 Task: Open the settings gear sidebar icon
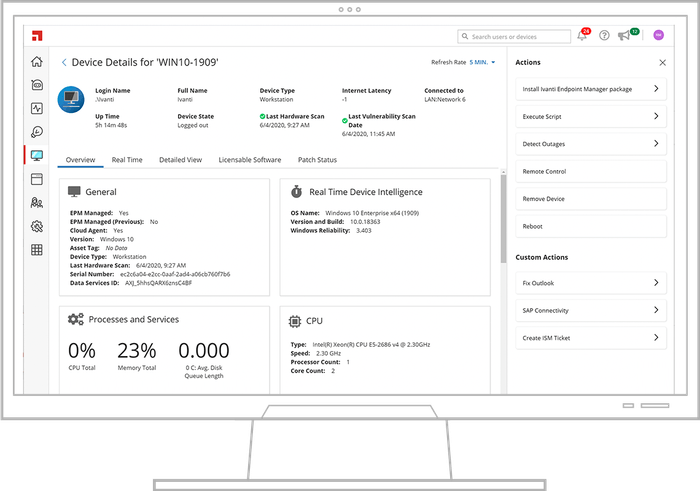37,226
